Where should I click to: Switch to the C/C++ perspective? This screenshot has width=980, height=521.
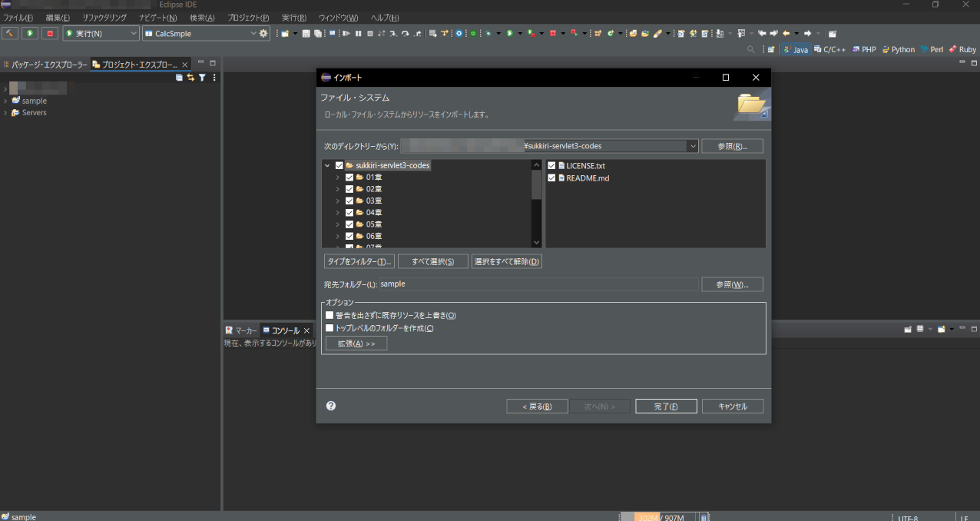coord(829,49)
